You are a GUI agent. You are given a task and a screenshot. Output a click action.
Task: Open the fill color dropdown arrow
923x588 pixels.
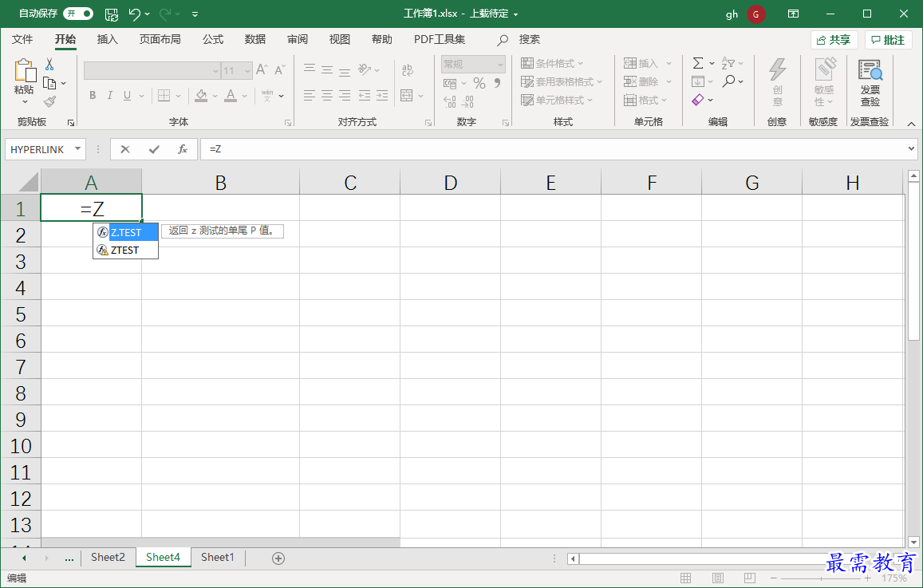215,96
